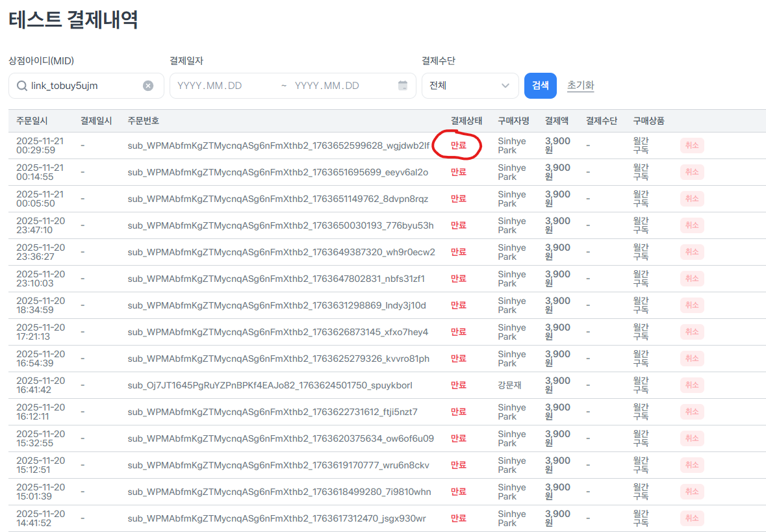Image resolution: width=766 pixels, height=532 pixels.
Task: Cancel order placed 2025-11-21 00:14:55
Action: [x=692, y=172]
